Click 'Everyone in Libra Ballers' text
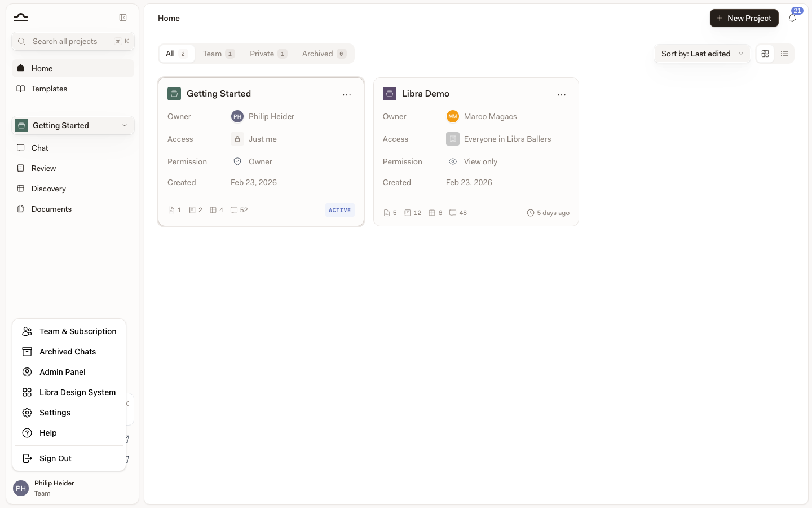 click(507, 139)
